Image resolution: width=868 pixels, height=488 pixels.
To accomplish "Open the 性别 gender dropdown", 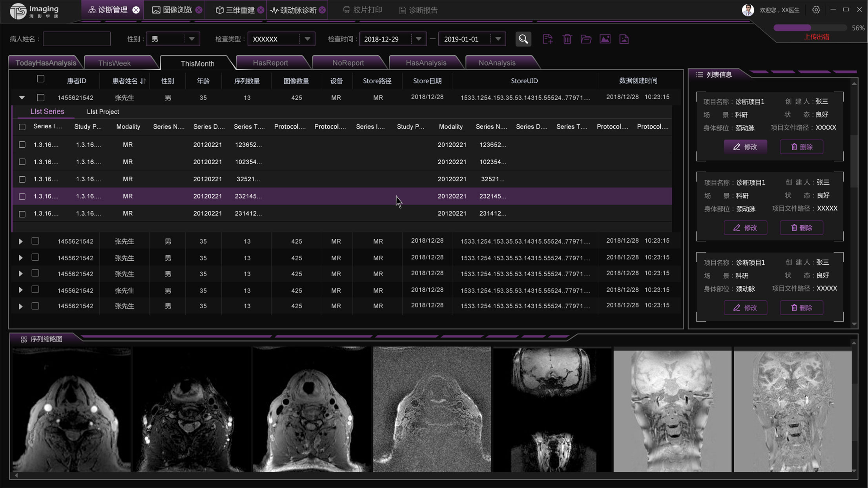I will pos(191,39).
